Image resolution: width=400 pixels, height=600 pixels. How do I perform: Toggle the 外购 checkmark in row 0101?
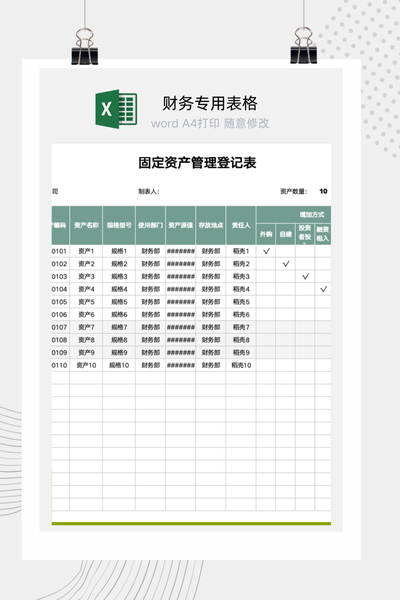(x=266, y=251)
